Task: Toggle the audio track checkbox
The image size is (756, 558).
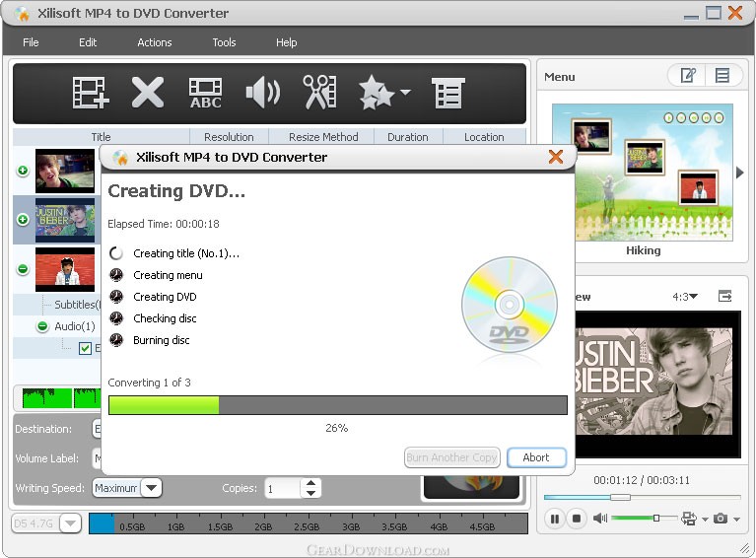Action: pyautogui.click(x=85, y=348)
